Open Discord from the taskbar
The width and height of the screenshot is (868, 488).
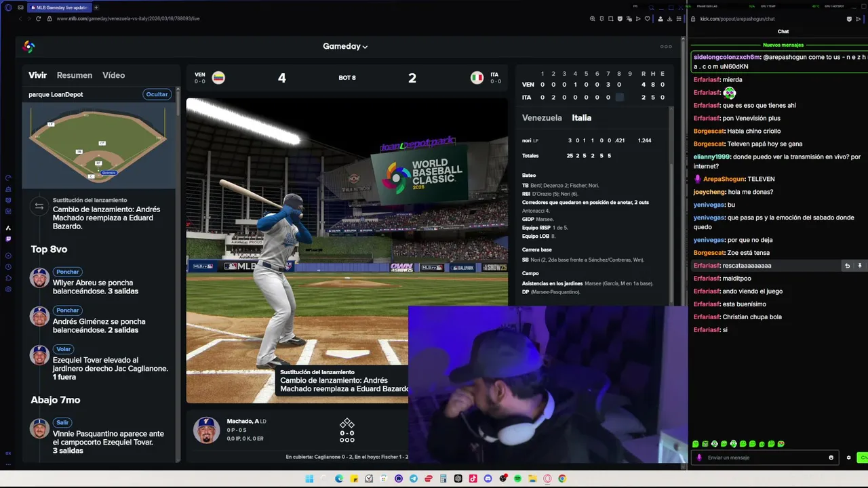click(488, 479)
